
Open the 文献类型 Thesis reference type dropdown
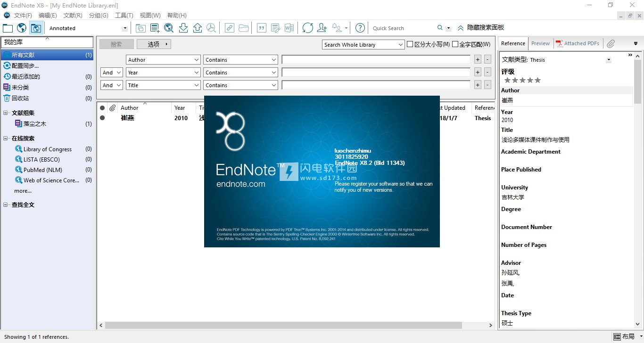[x=609, y=60]
